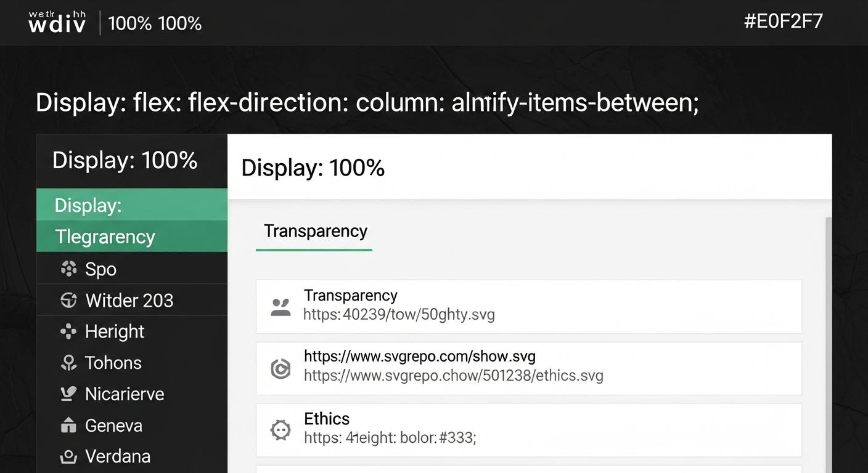The height and width of the screenshot is (473, 868).
Task: Click the globe icon next to Witder 203
Action: click(x=68, y=301)
